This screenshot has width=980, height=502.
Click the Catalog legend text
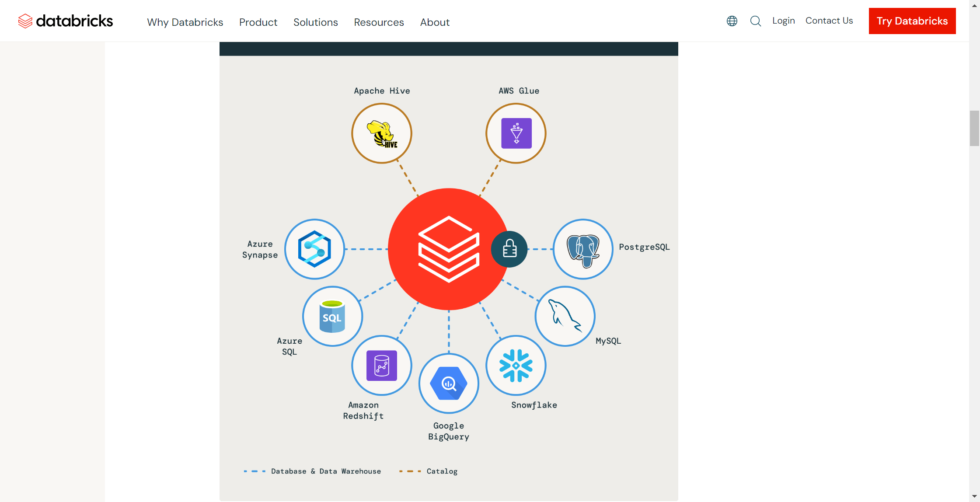[x=442, y=471]
